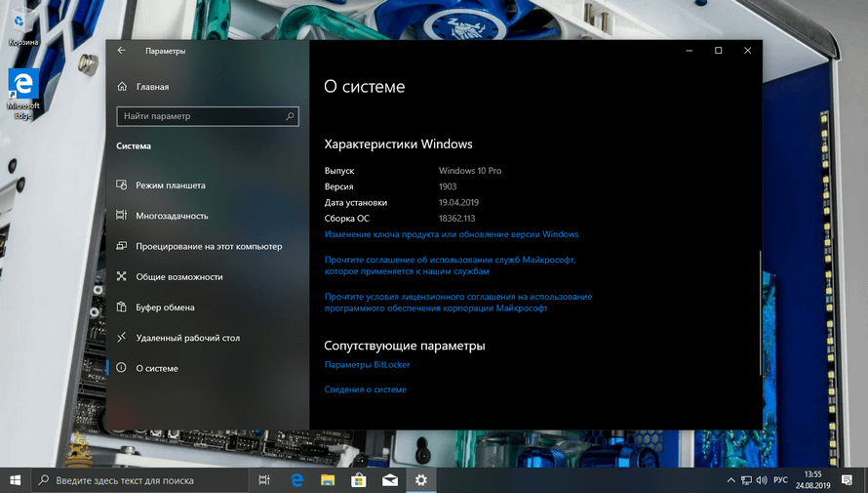Select the Microsoft Edge desktop shortcut
The width and height of the screenshot is (868, 493).
point(23,94)
